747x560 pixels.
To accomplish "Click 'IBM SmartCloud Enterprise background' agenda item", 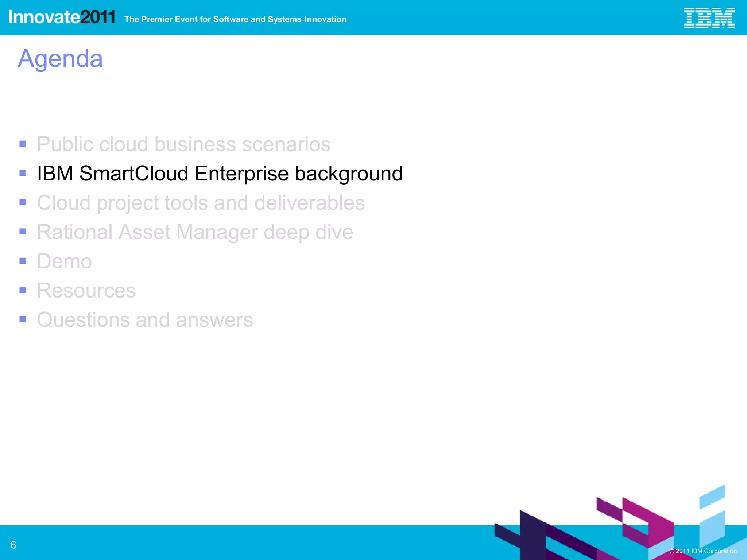I will 220,174.
